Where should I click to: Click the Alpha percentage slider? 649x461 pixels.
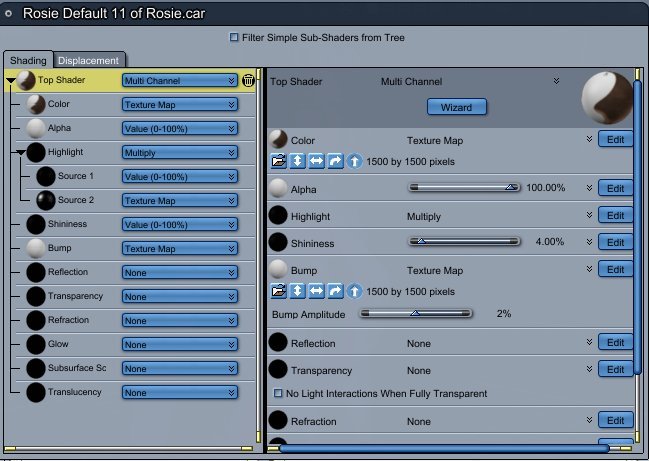(x=464, y=188)
